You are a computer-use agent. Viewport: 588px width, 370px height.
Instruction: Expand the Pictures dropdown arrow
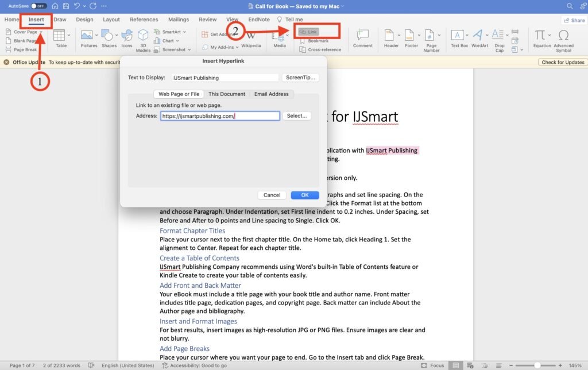pos(96,35)
